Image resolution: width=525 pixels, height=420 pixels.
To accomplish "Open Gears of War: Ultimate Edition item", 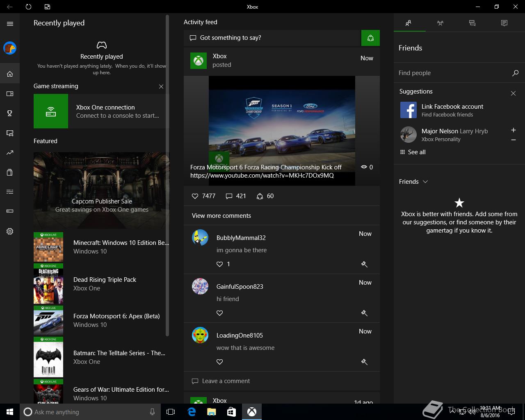I will (101, 392).
